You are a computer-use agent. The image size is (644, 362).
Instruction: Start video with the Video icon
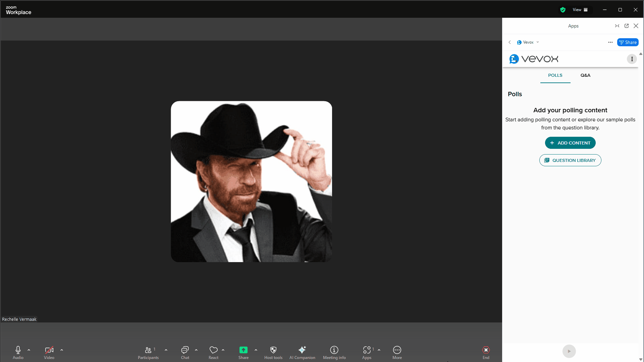(x=49, y=350)
